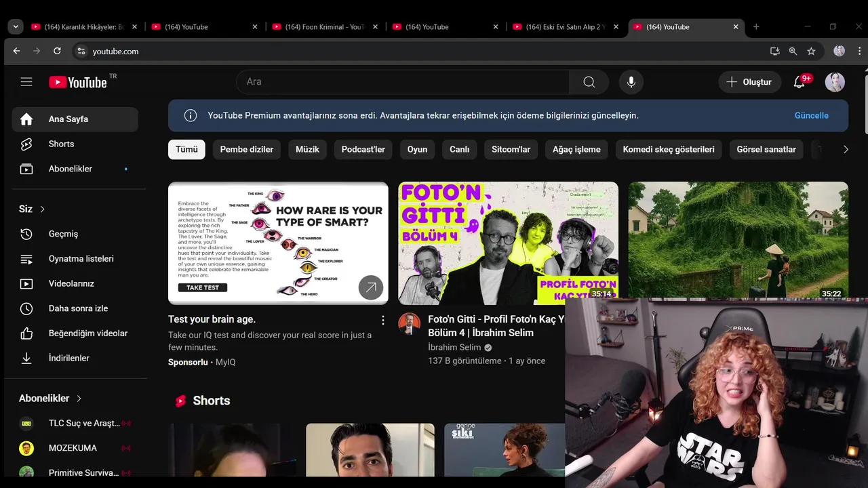Open a new browser tab
Screen dimensions: 868x488
pos(756,27)
